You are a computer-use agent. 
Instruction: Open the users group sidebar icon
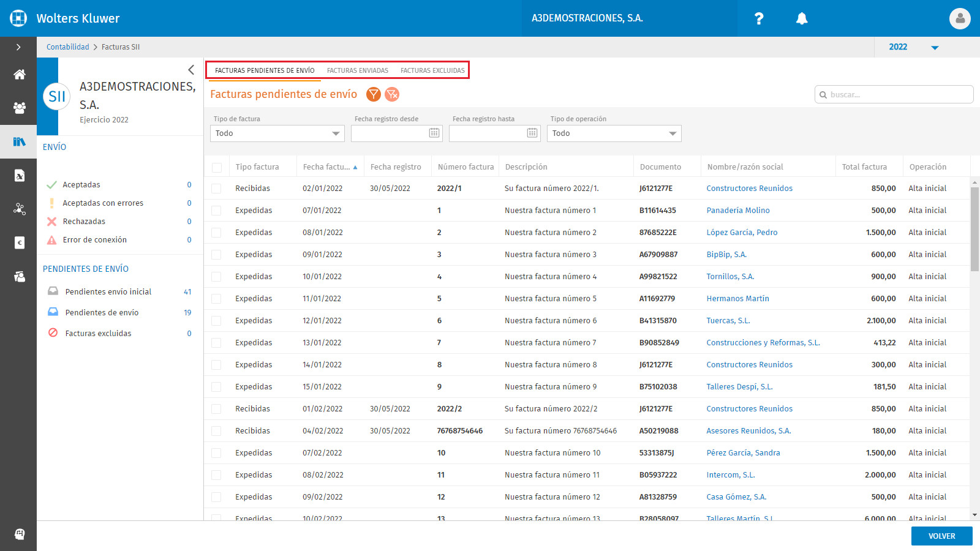[20, 108]
